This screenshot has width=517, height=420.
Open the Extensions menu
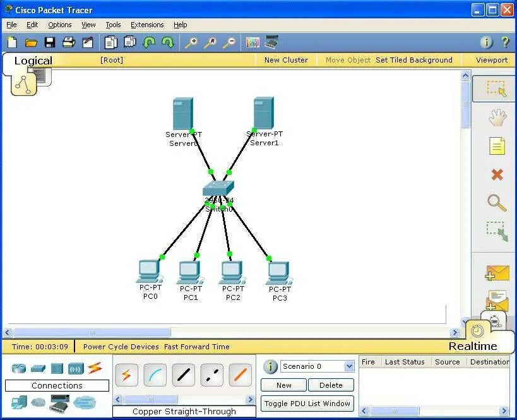(147, 25)
